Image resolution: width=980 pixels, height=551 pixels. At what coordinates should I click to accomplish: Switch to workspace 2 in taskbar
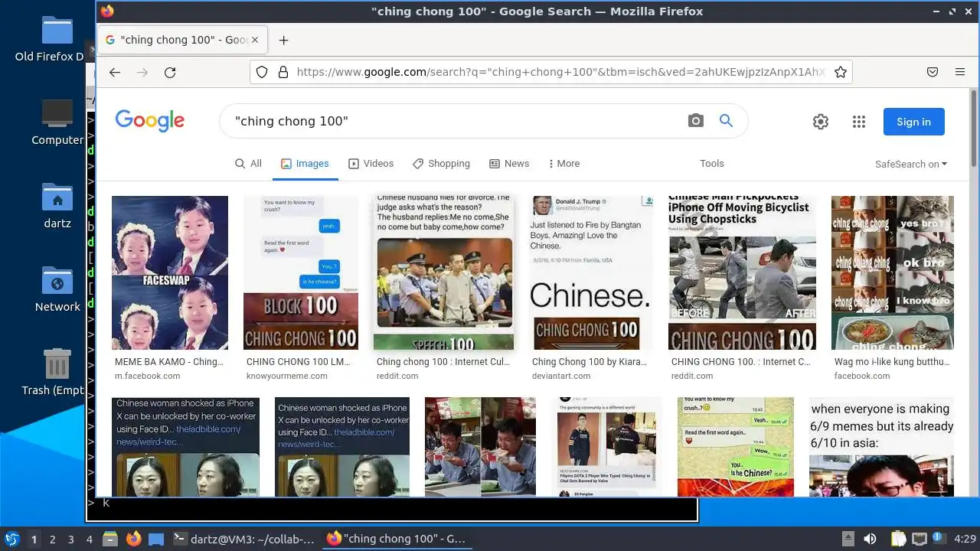[52, 540]
